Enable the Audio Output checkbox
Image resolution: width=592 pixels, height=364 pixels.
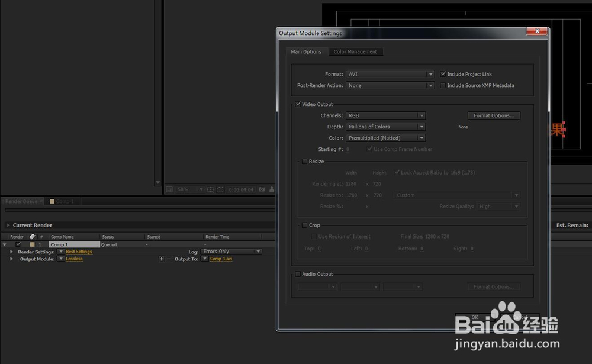[298, 274]
